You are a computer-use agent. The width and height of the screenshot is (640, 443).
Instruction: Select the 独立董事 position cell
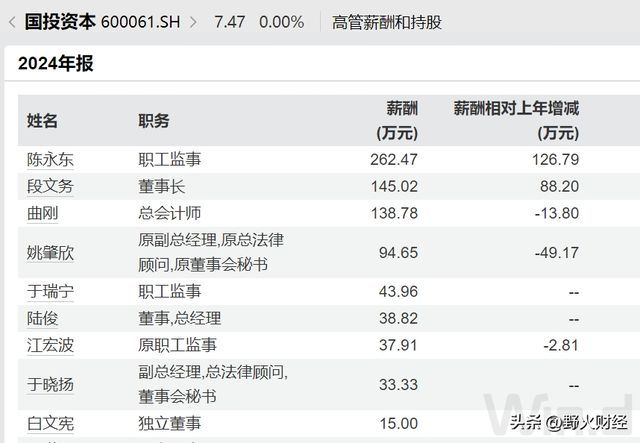tap(169, 424)
